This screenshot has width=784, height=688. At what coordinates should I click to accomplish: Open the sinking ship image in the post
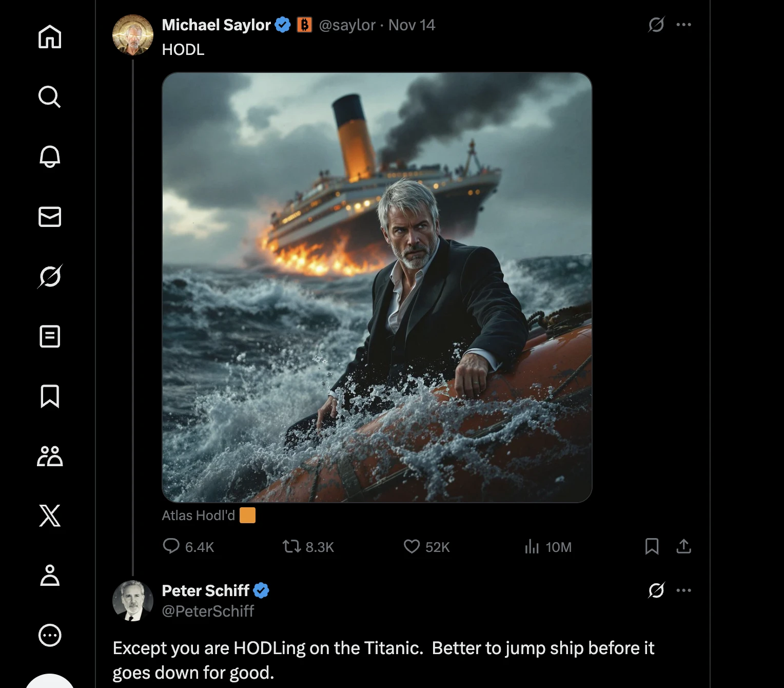377,288
